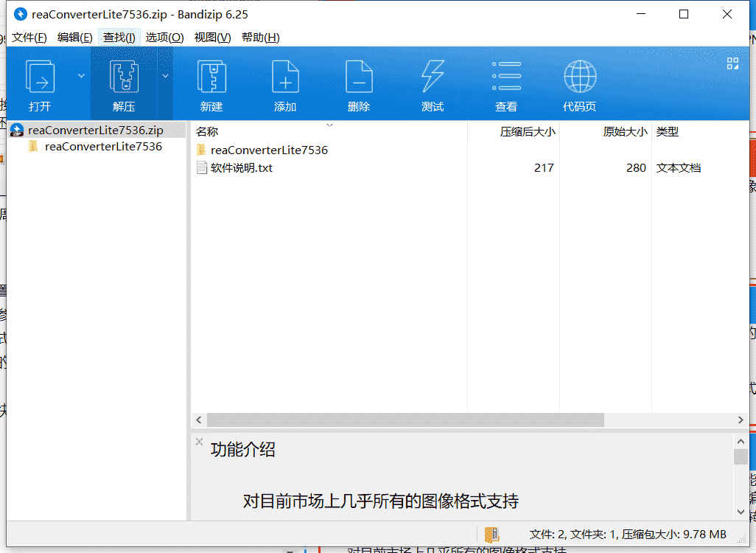The image size is (756, 553).
Task: Click the horizontal scrollbar thumb
Action: click(405, 420)
